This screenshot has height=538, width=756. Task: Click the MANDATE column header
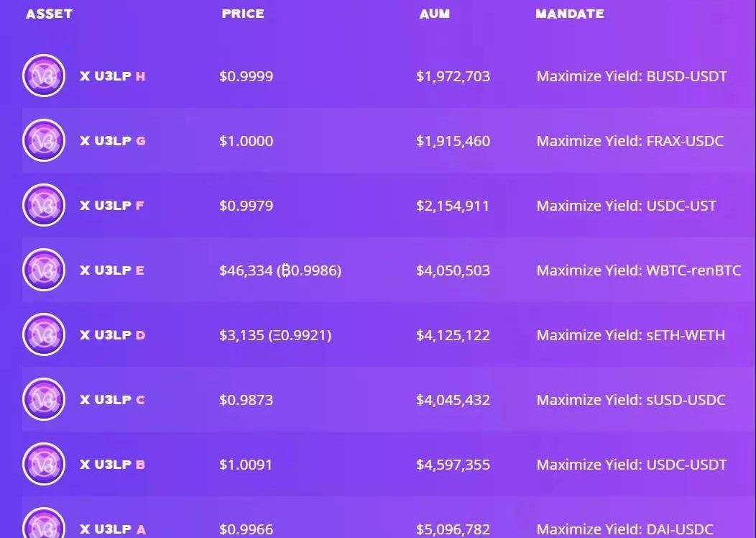pyautogui.click(x=570, y=14)
